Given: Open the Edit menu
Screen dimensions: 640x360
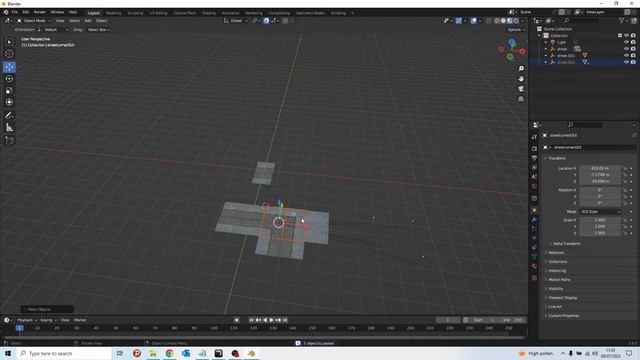Looking at the screenshot, I should pyautogui.click(x=26, y=13).
